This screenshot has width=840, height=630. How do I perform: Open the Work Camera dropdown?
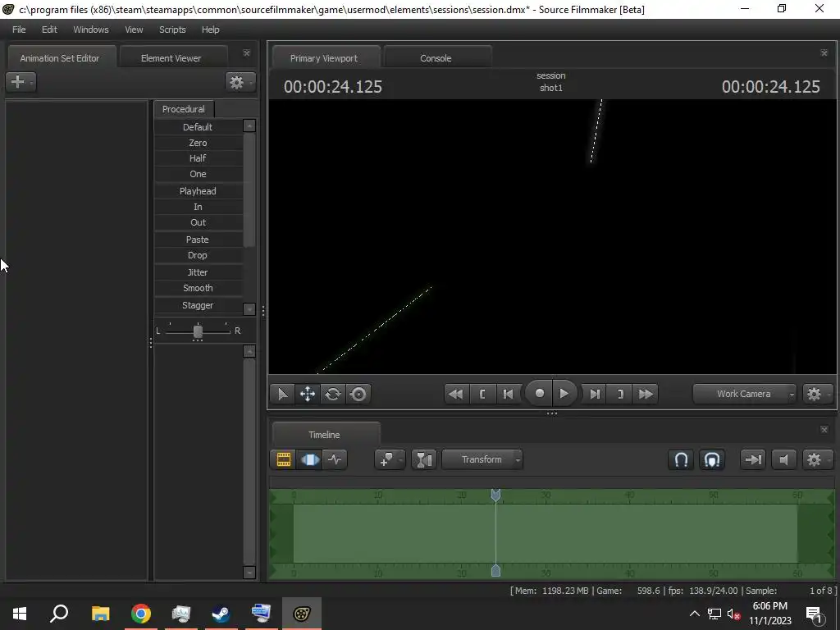tap(745, 394)
